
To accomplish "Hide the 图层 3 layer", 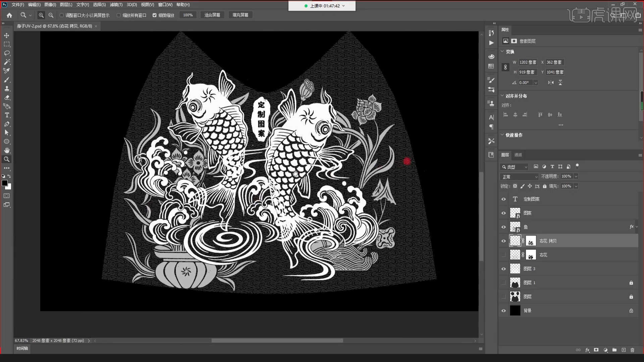I will click(503, 269).
